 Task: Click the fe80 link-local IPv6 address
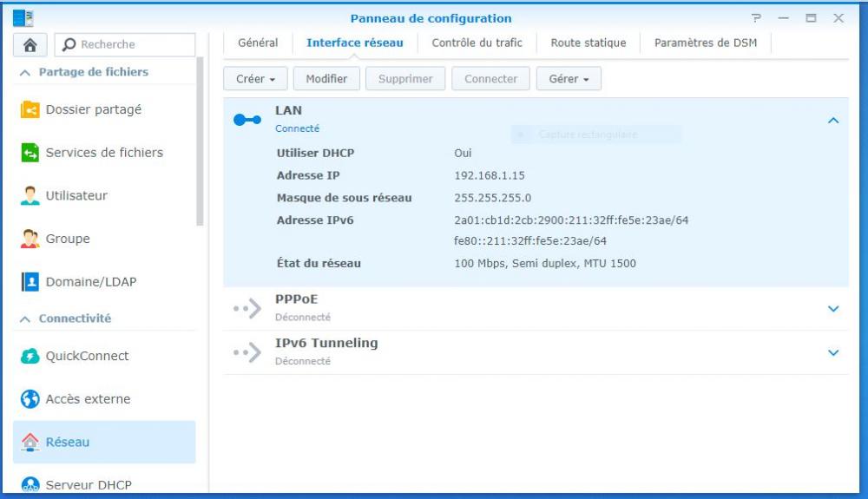[529, 241]
